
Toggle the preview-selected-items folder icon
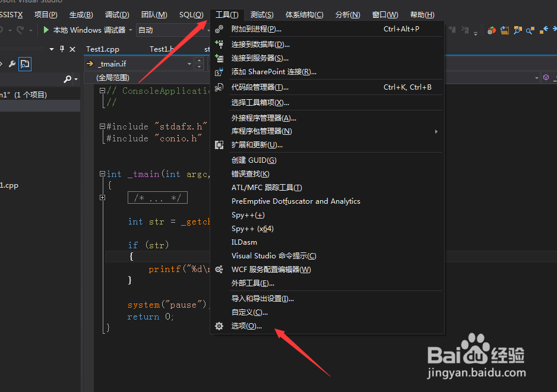tap(25, 64)
